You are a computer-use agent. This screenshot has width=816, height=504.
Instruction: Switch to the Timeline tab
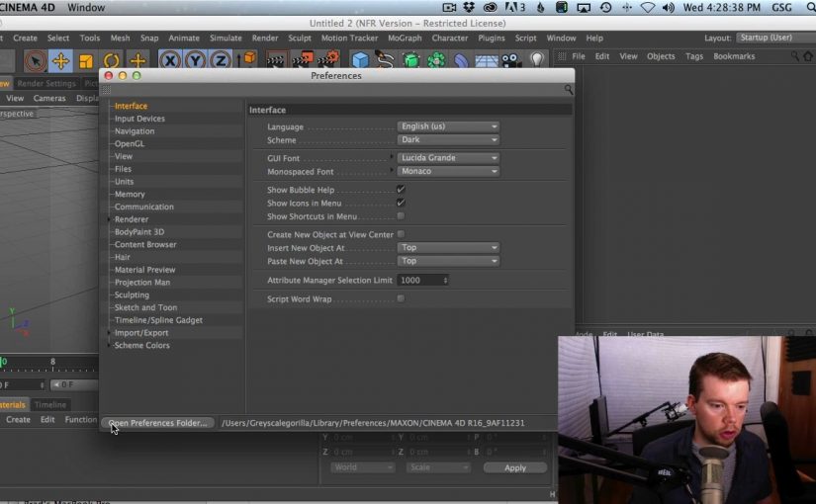pos(50,404)
